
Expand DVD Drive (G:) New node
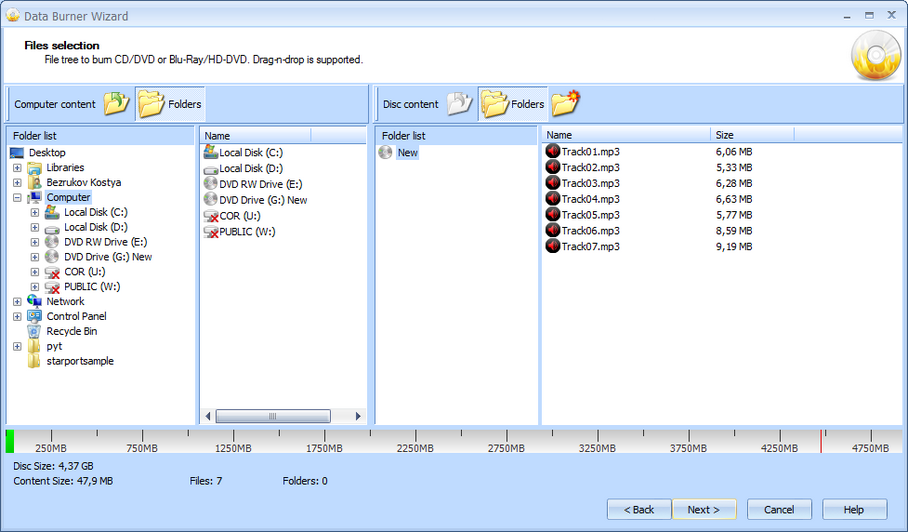tap(35, 257)
